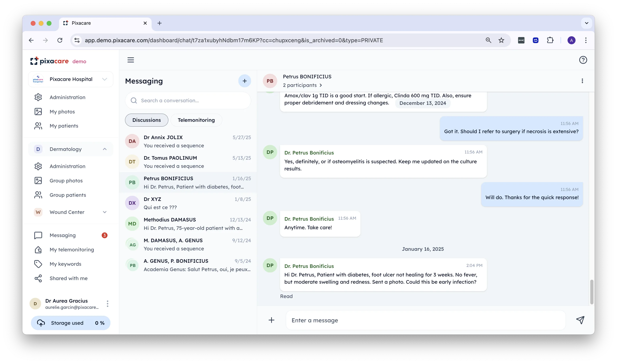Open the Chrome three-dot menu

586,40
